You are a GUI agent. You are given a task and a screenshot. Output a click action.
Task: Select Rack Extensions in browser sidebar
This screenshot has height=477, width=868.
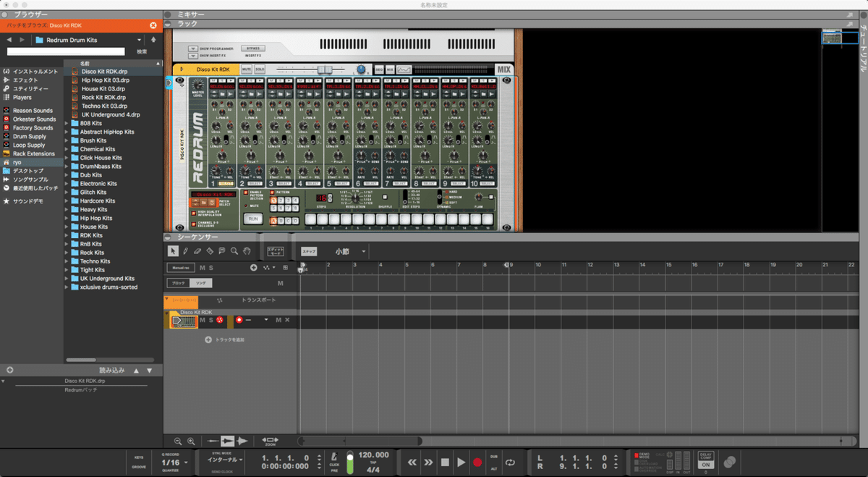33,153
